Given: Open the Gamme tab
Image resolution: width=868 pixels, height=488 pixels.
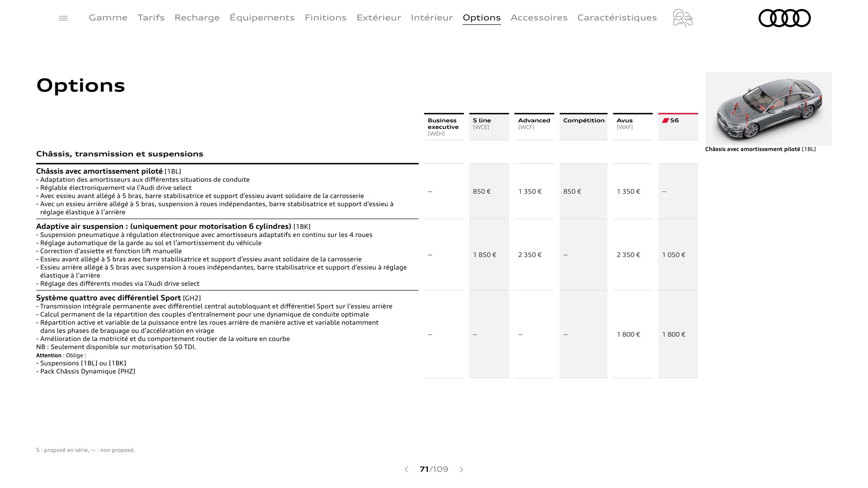Looking at the screenshot, I should pyautogui.click(x=108, y=17).
